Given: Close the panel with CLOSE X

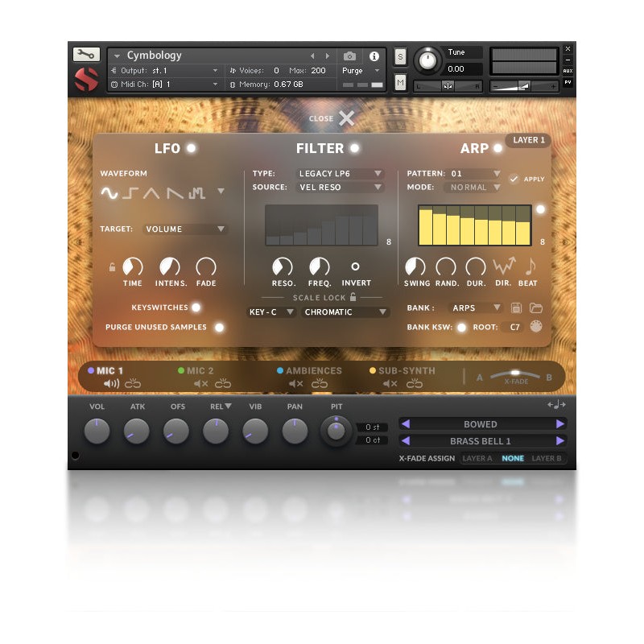Looking at the screenshot, I should point(345,118).
